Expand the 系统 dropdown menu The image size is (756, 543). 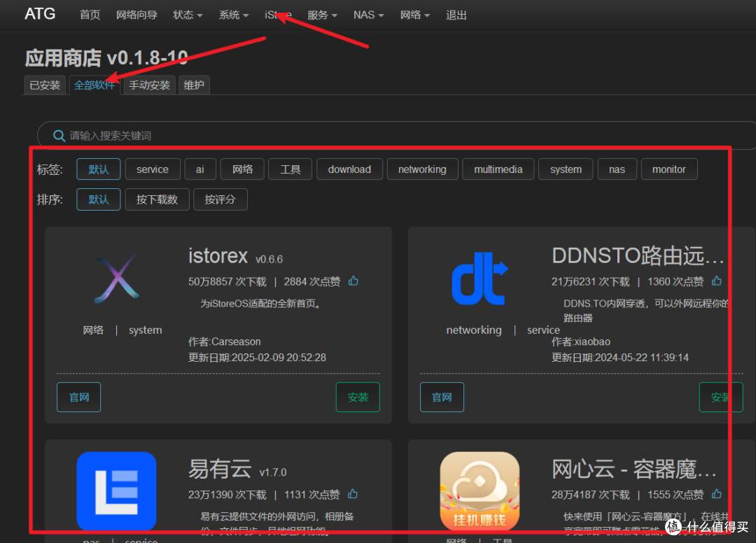tap(233, 15)
